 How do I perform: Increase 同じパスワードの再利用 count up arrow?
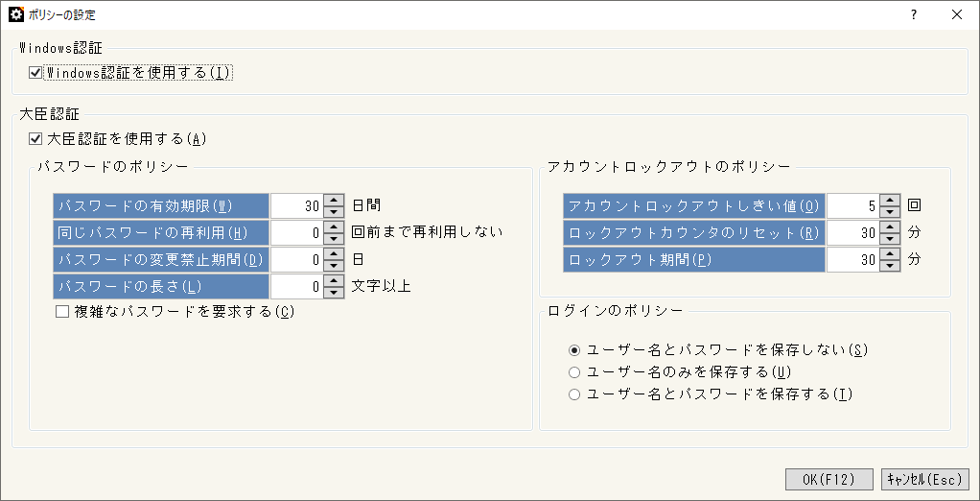(334, 227)
